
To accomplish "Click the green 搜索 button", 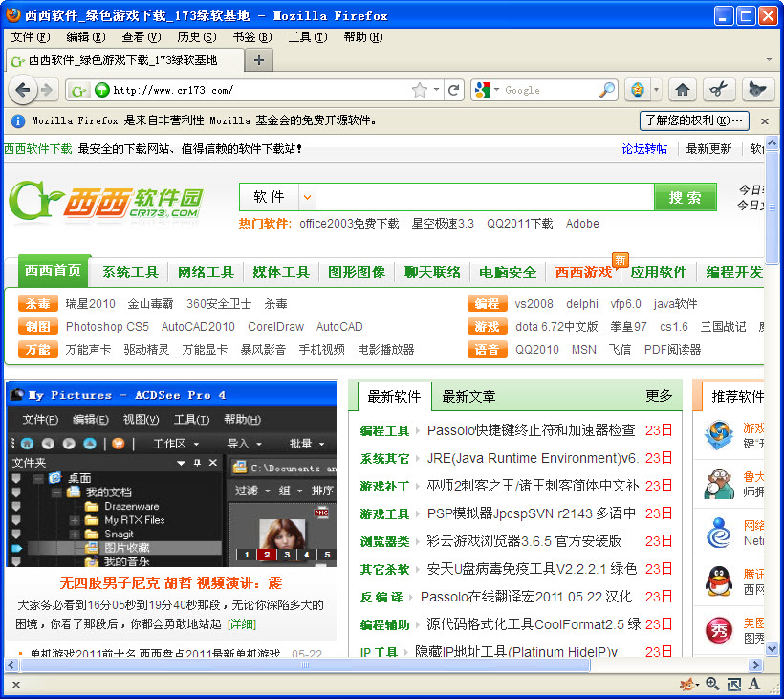I will [x=685, y=197].
